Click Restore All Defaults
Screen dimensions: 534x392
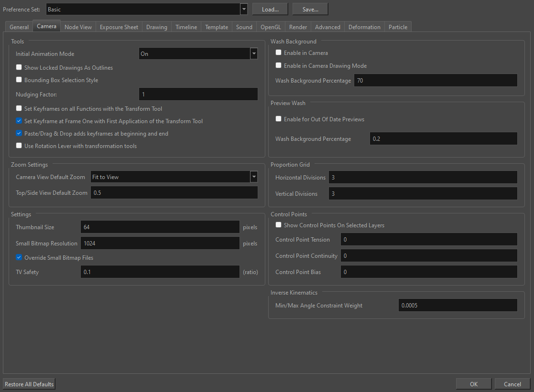coord(29,383)
